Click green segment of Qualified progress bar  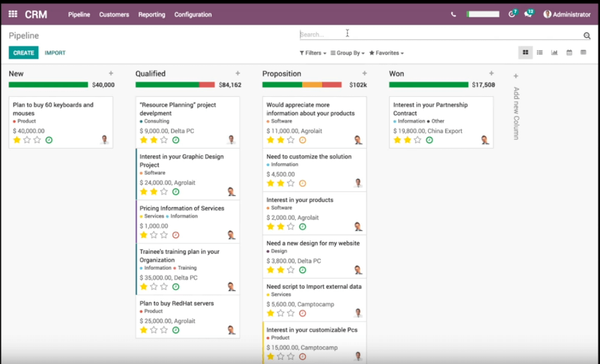pyautogui.click(x=167, y=85)
